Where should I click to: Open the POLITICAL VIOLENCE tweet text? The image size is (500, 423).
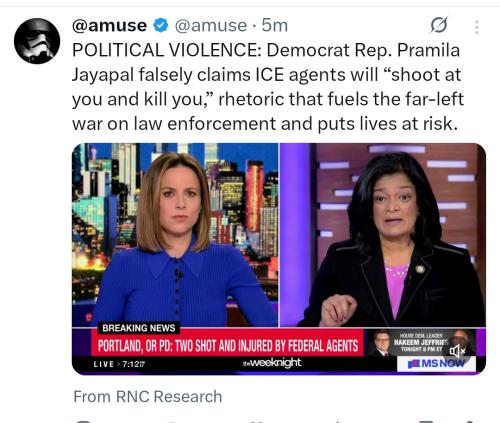268,87
